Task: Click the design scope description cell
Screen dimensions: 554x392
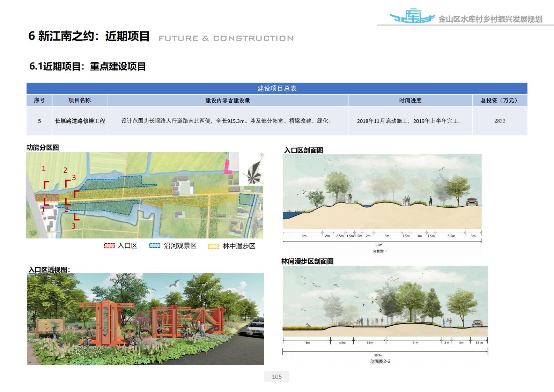Action: point(228,121)
